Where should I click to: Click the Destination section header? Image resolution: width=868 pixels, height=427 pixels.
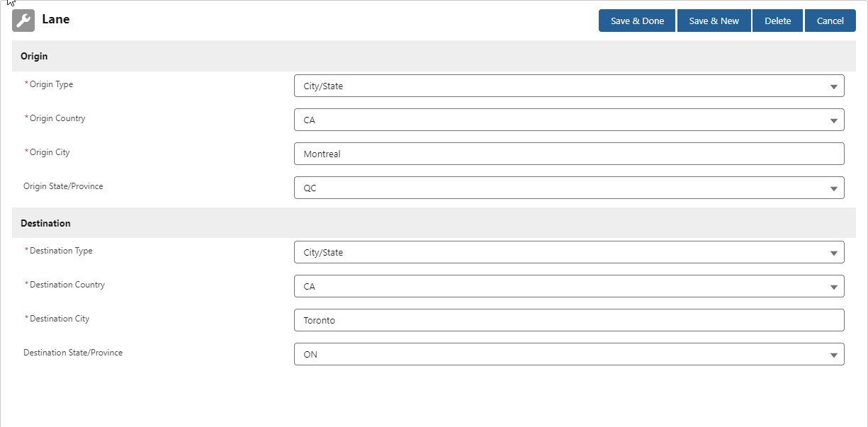pos(434,223)
